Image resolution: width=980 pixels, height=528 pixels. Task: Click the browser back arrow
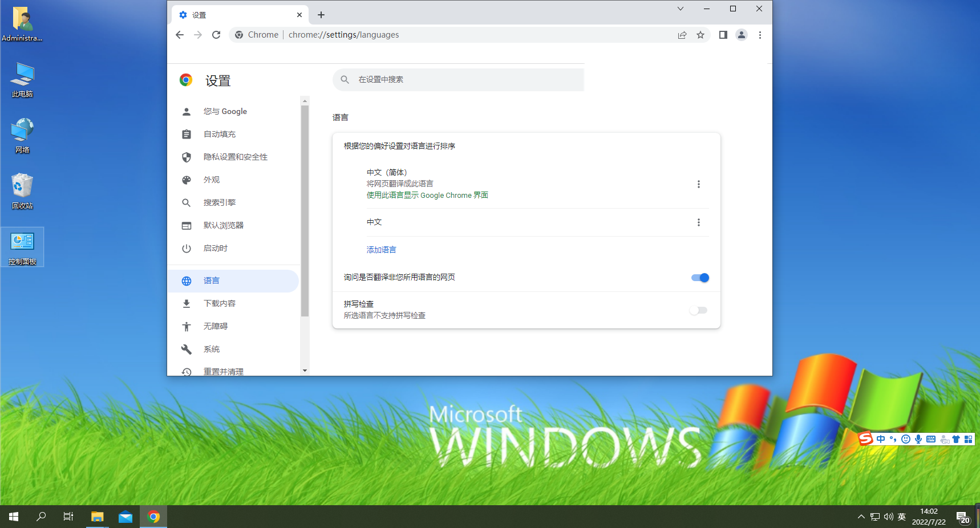point(180,35)
